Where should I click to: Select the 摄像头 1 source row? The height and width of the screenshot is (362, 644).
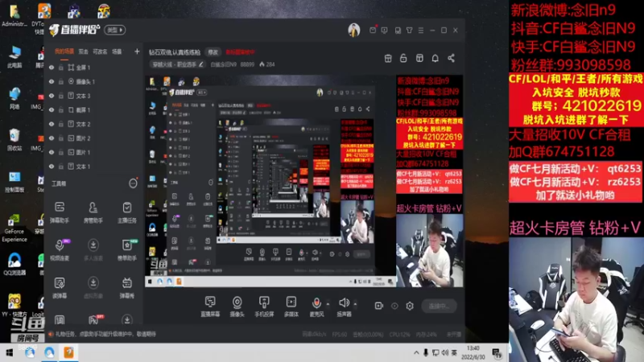[93, 82]
